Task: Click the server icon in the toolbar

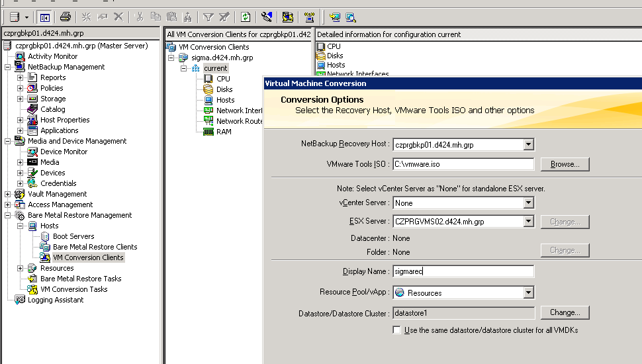Action: [15, 17]
